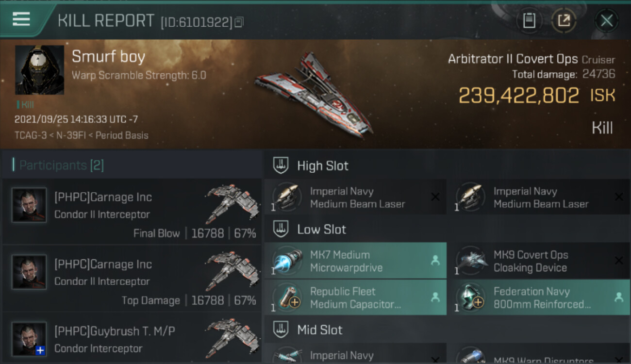
Task: Select the MK7 Medium Microwarpdrive module
Action: tap(355, 261)
